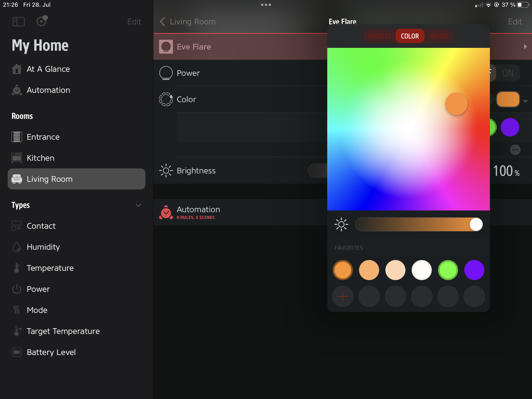
Task: Toggle the sidebar panel icon
Action: (19, 22)
